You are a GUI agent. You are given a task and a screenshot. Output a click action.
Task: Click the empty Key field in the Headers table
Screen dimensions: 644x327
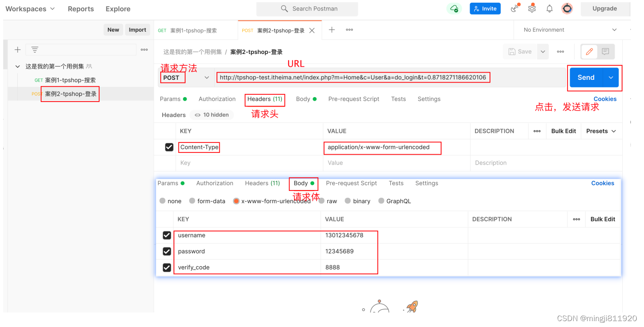(249, 163)
